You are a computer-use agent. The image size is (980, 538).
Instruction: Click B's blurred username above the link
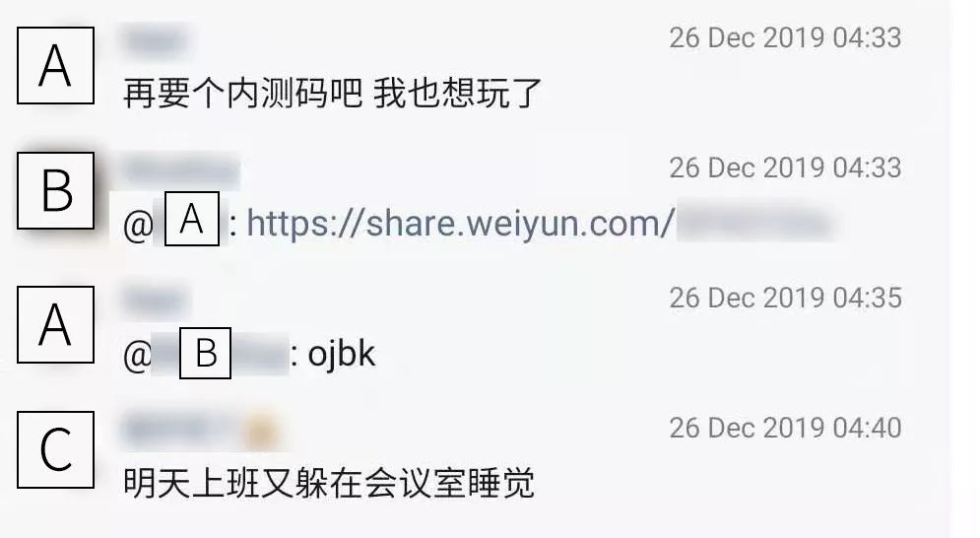[x=181, y=170]
